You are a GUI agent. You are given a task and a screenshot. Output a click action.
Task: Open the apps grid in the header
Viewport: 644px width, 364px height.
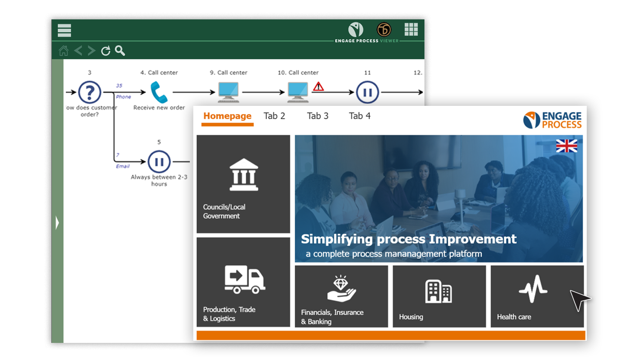411,29
